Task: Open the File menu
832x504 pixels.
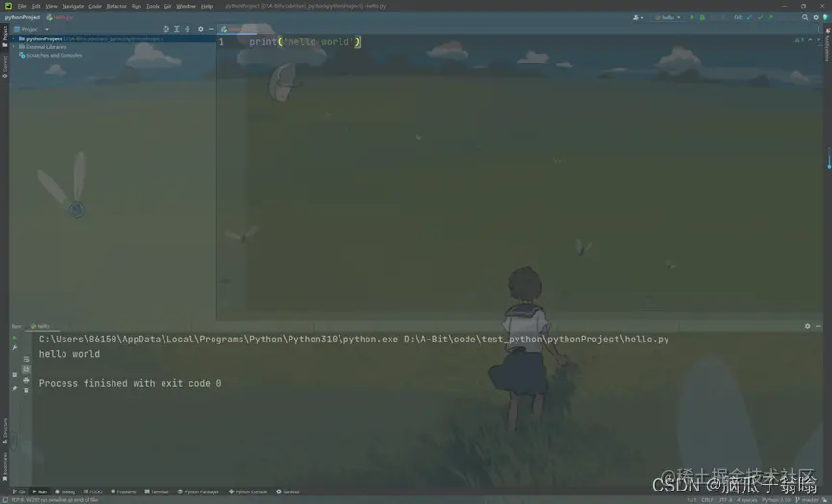Action: tap(22, 6)
